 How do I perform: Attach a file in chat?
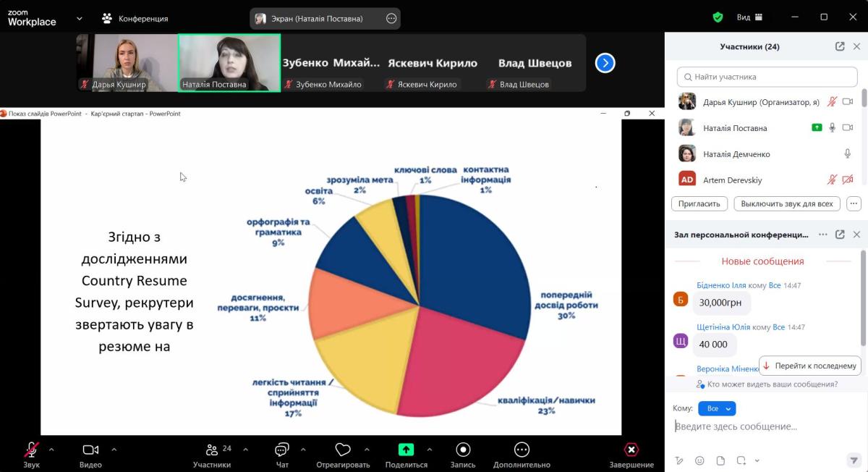[720, 460]
